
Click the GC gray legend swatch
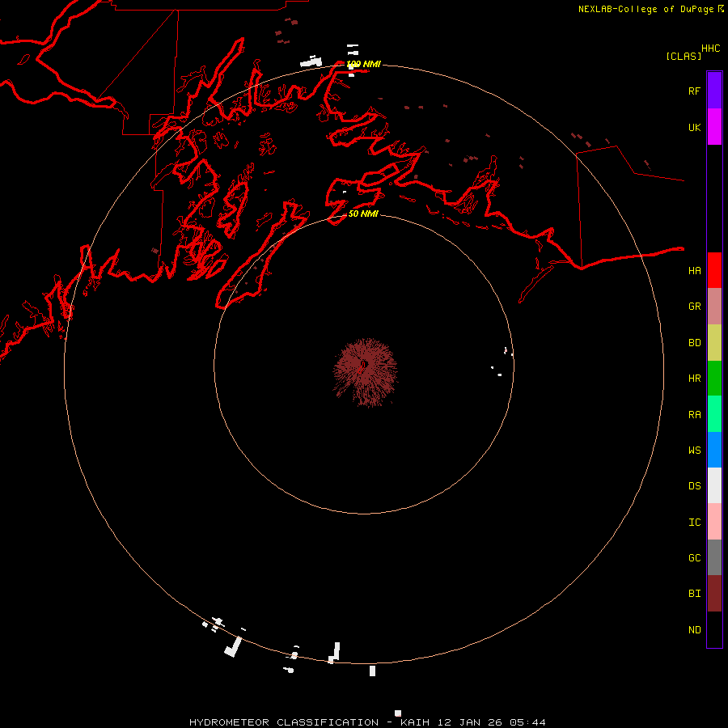coord(714,557)
